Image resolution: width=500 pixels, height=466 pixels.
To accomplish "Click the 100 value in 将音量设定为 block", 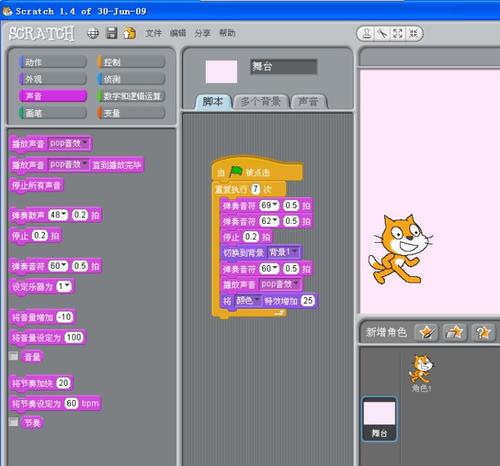I will tap(74, 337).
